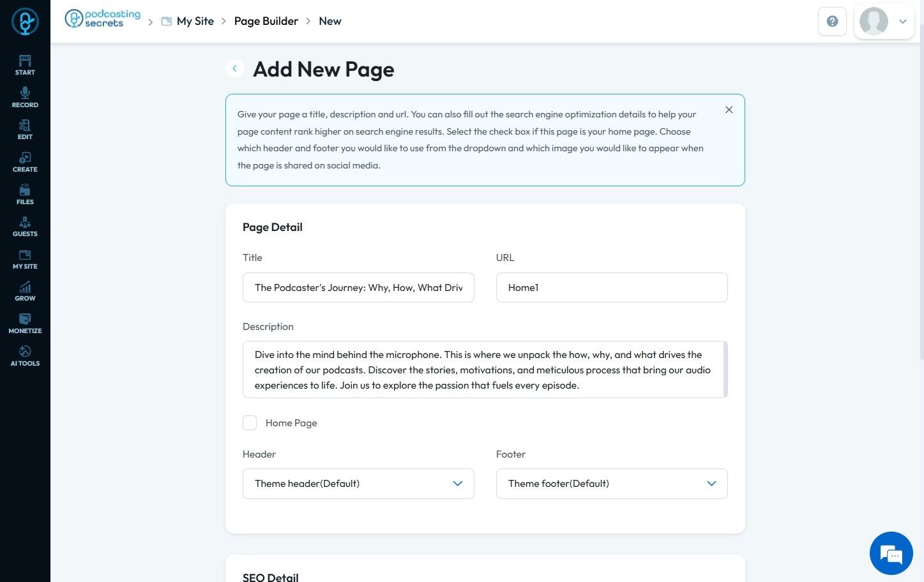Enable the Home Page checkbox
The image size is (924, 582).
click(x=250, y=423)
